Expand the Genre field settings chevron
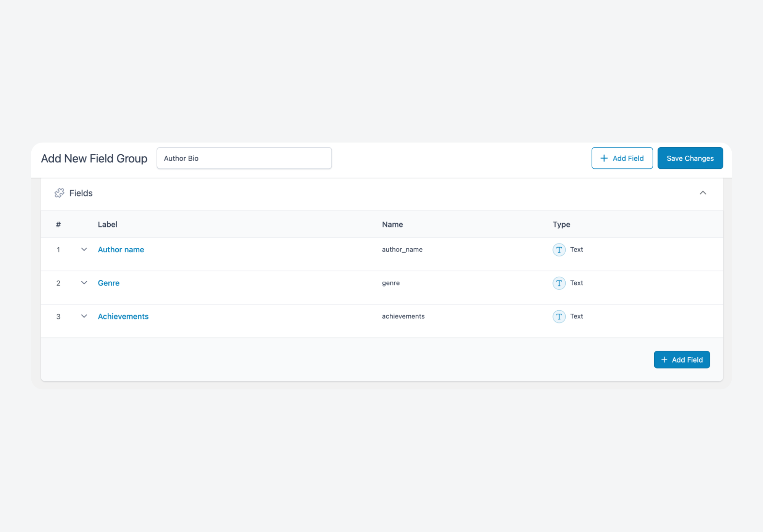Image resolution: width=763 pixels, height=532 pixels. [x=84, y=283]
